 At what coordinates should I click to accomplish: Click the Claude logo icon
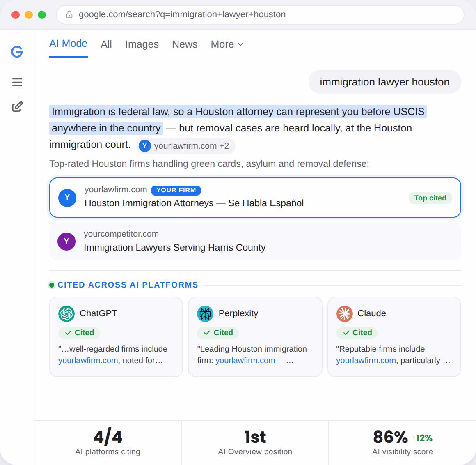(x=345, y=314)
